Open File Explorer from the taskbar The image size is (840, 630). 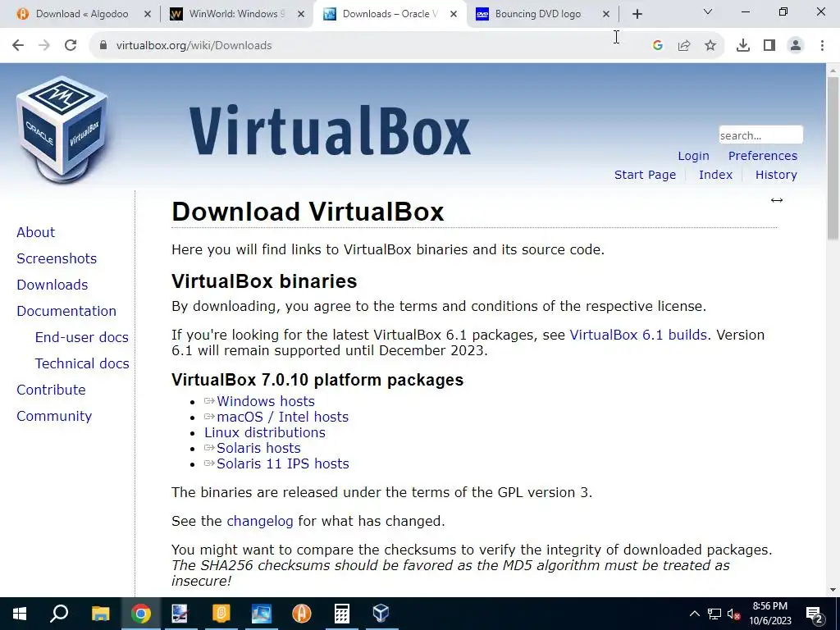coord(100,614)
